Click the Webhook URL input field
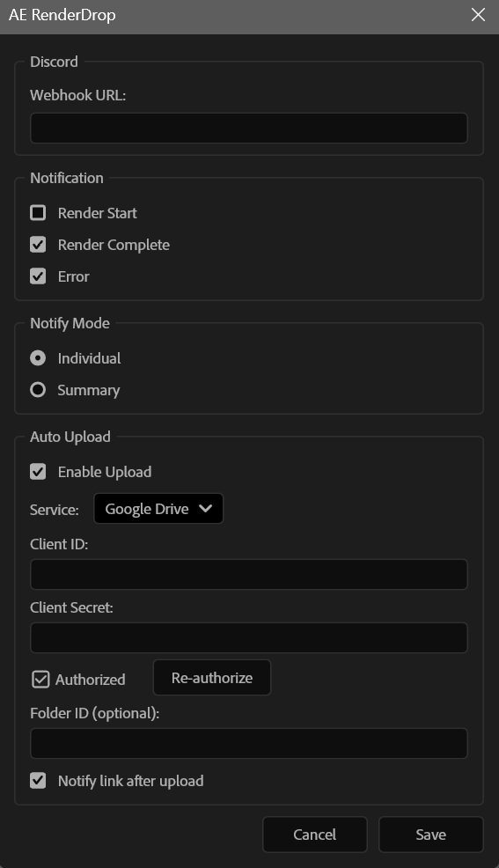Screen dimensions: 499x868 coord(249,128)
